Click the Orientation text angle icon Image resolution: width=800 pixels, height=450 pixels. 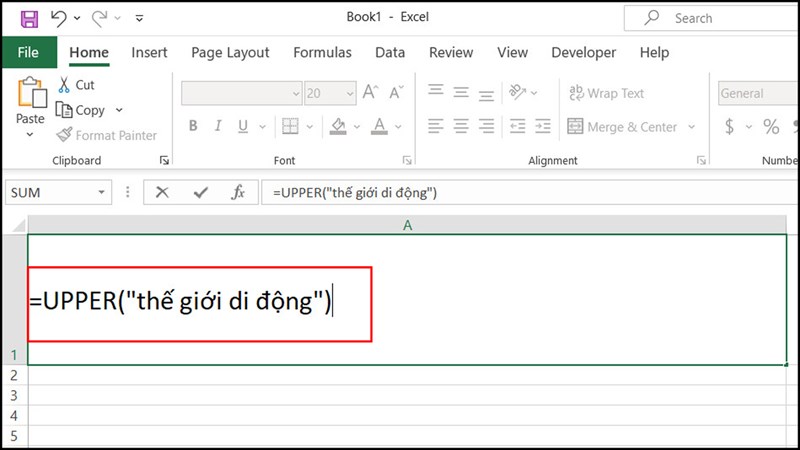click(517, 92)
